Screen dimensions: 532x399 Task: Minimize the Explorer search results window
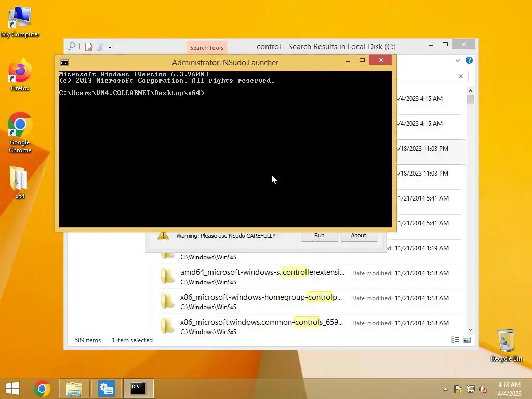[x=431, y=45]
